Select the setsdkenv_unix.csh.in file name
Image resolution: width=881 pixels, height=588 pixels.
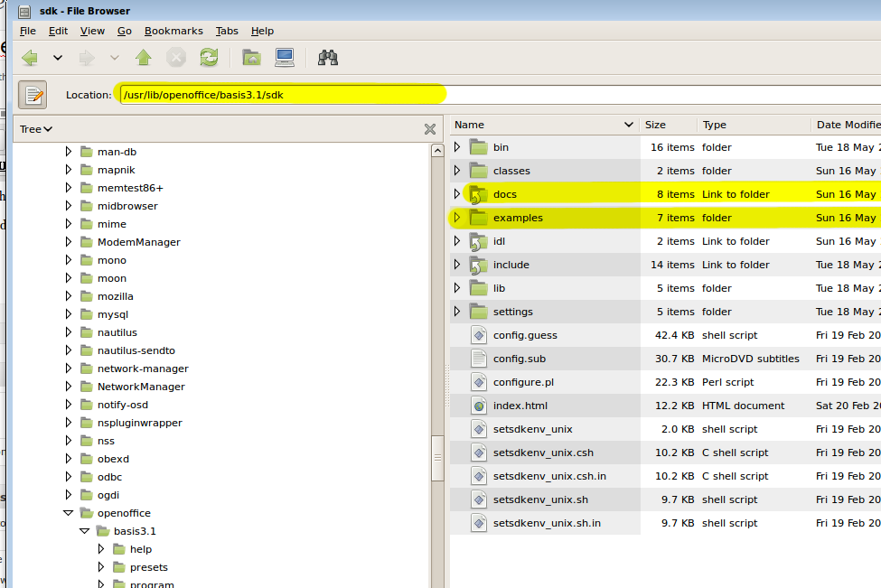549,476
